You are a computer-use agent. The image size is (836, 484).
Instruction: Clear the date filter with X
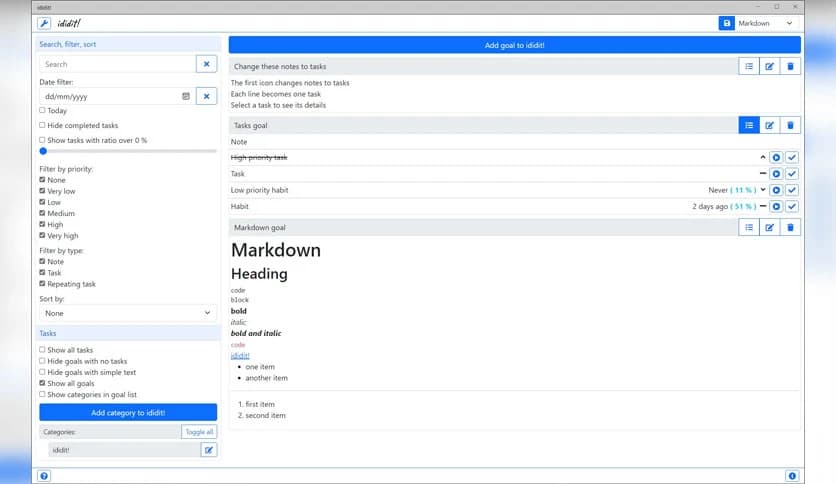[206, 96]
